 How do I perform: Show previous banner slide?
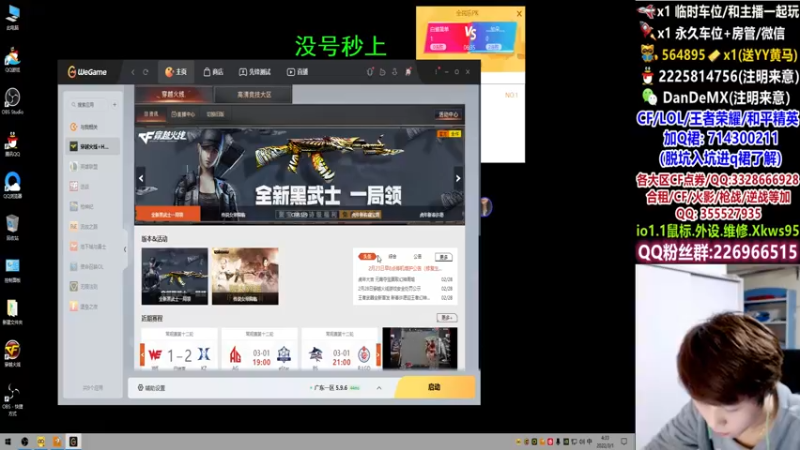point(141,178)
